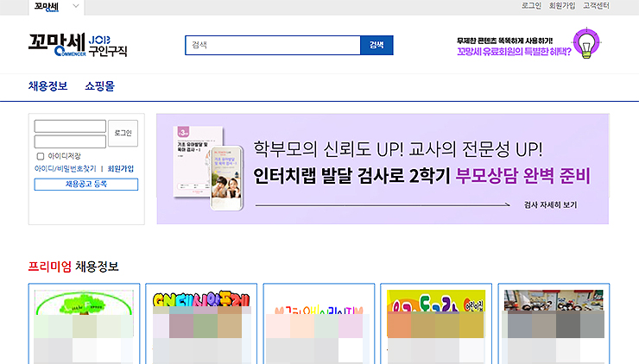Open 회원가입 link in login box
The image size is (639, 364).
tap(121, 168)
